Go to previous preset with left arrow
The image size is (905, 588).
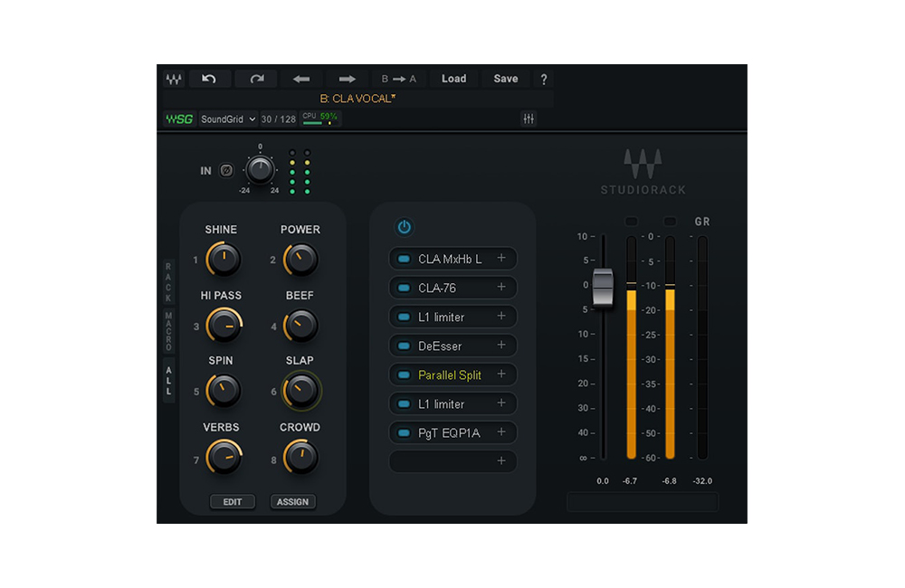[301, 79]
